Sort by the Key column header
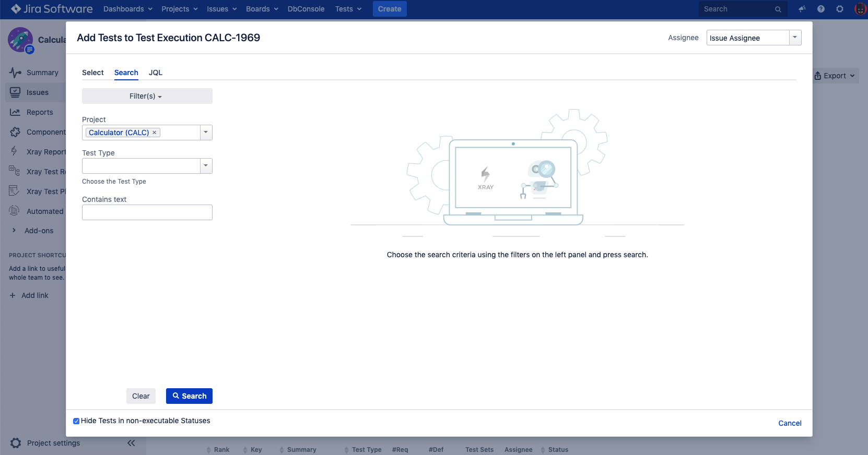Image resolution: width=868 pixels, height=455 pixels. [253, 450]
